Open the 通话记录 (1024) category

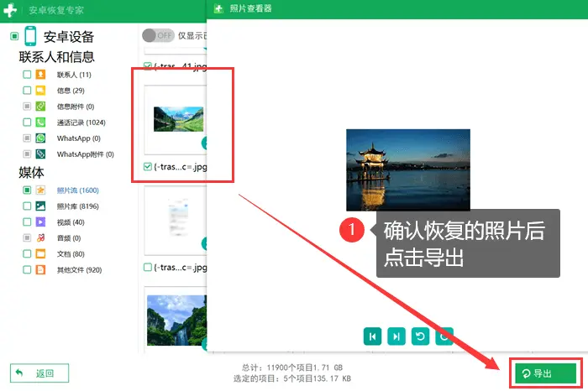(x=81, y=123)
